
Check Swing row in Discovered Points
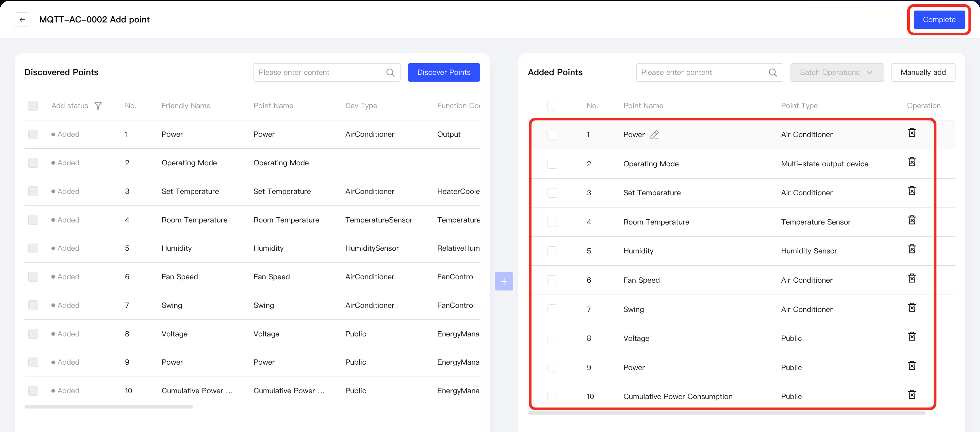[33, 305]
